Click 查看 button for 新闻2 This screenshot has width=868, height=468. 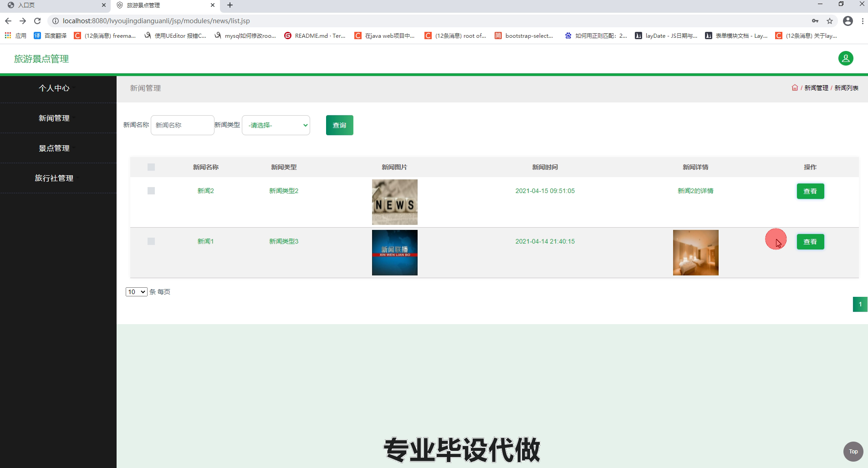pos(810,191)
